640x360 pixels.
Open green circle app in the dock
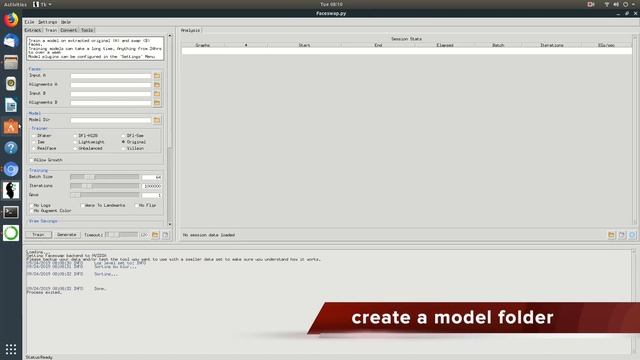tap(11, 233)
